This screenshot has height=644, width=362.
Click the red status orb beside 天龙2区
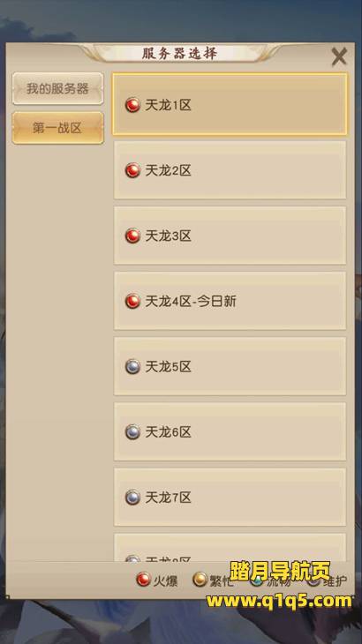coord(132,170)
